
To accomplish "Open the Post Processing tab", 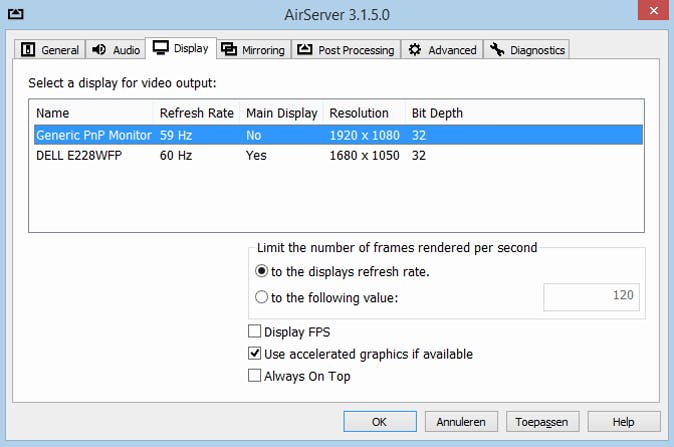I will [346, 49].
